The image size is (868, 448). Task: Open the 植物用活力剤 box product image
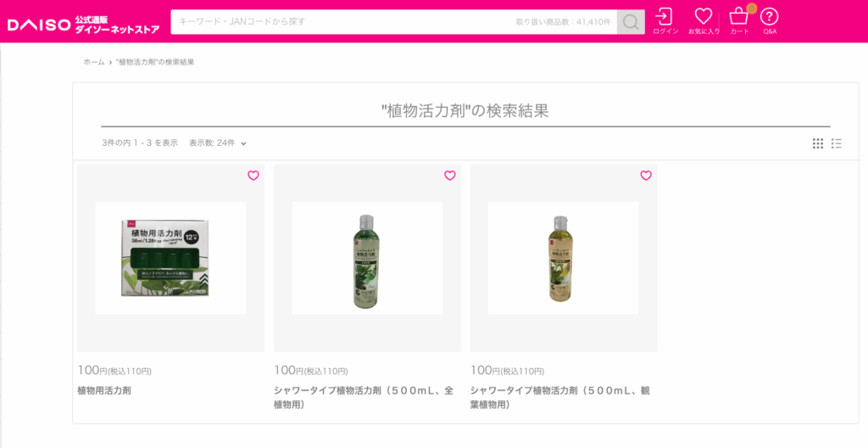(170, 258)
